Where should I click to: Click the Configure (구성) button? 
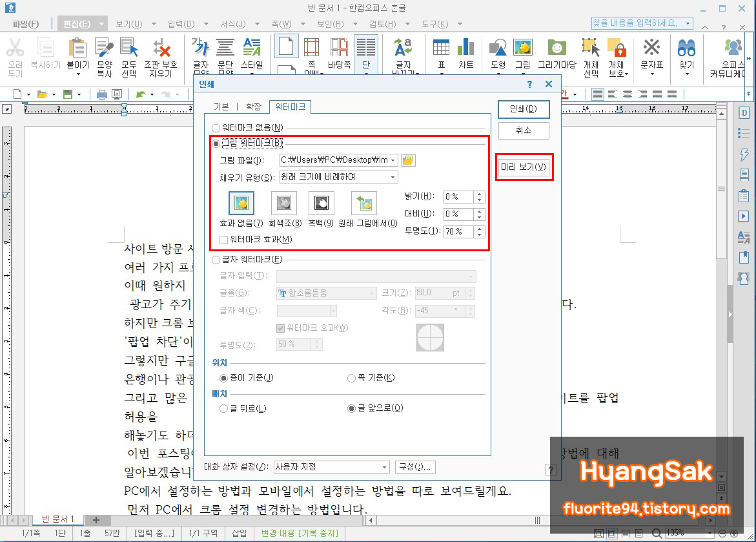coord(415,467)
